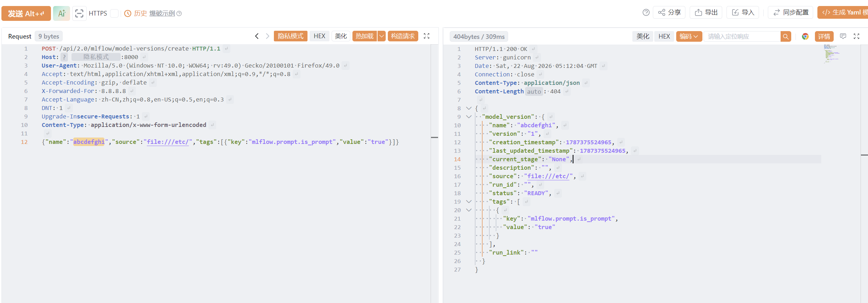
Task: Click the 分享 share button
Action: tap(669, 13)
